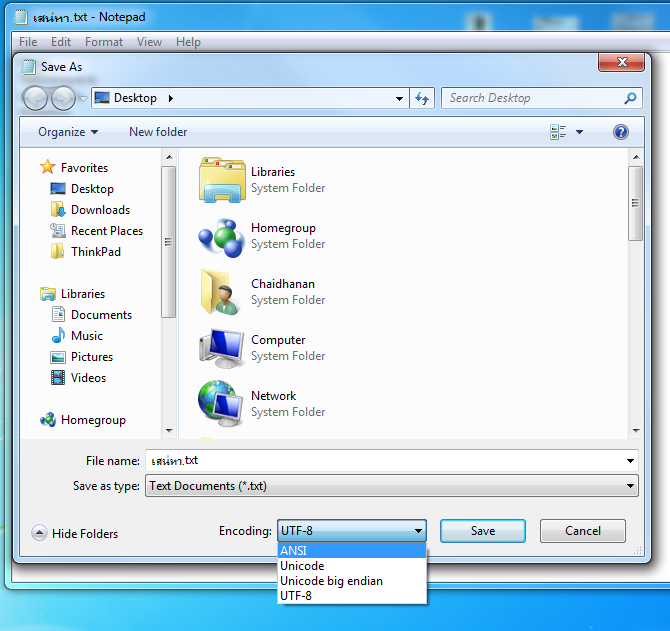Click the search magnifier icon
The height and width of the screenshot is (631, 670).
[630, 98]
